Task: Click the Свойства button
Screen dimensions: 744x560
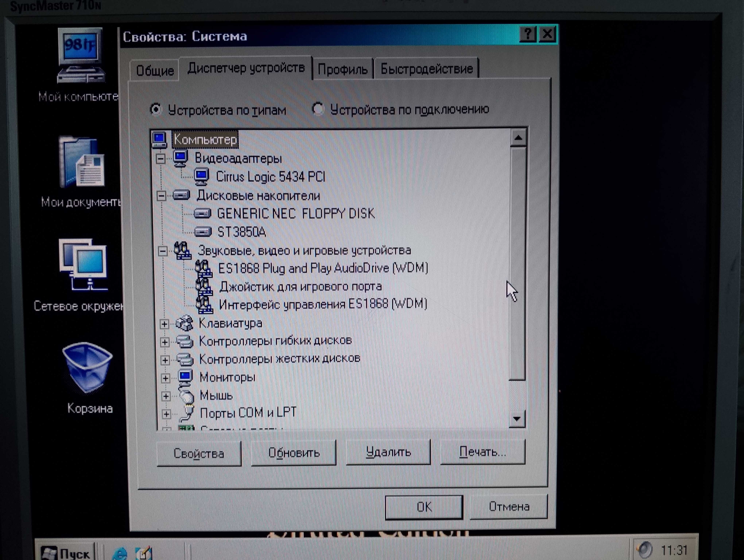Action: point(199,453)
